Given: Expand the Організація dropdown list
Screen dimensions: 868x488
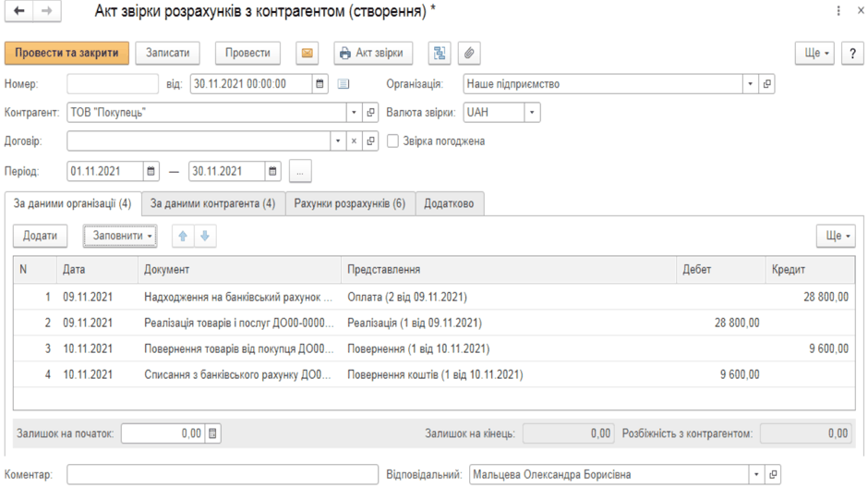Looking at the screenshot, I should pyautogui.click(x=750, y=84).
